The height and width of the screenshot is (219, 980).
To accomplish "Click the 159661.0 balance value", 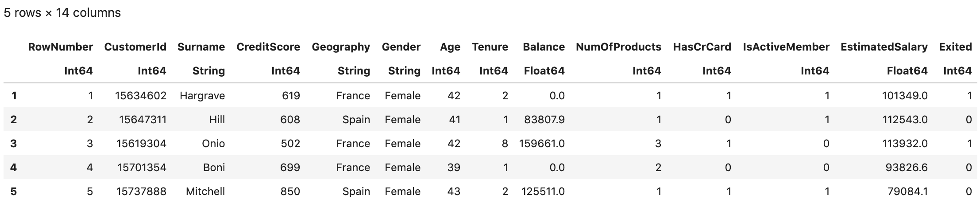I will pyautogui.click(x=542, y=144).
